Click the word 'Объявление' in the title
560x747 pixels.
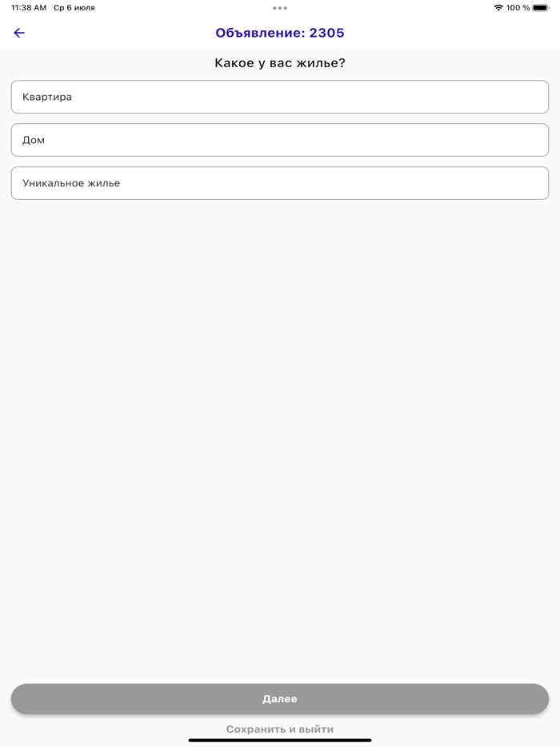point(259,33)
